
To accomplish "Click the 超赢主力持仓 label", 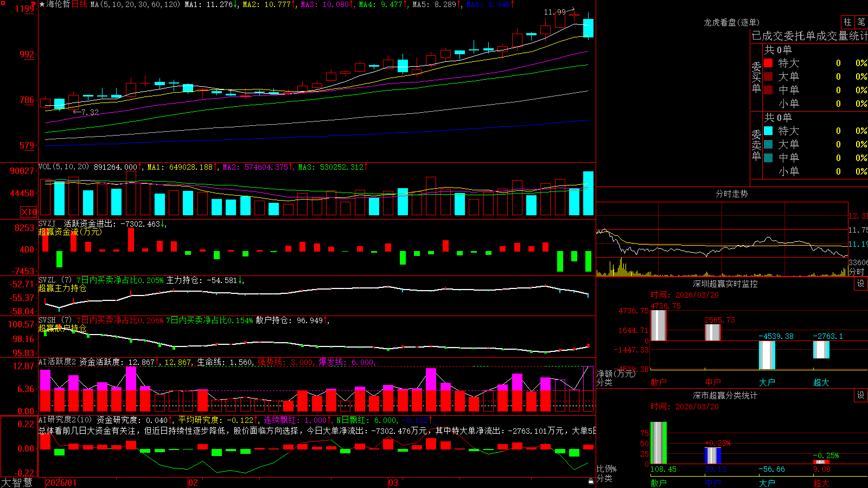I will pos(62,288).
